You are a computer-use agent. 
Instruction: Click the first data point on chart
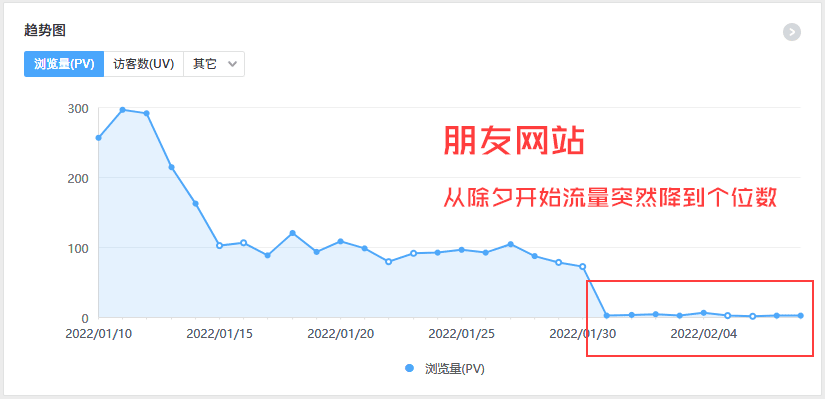(98, 138)
